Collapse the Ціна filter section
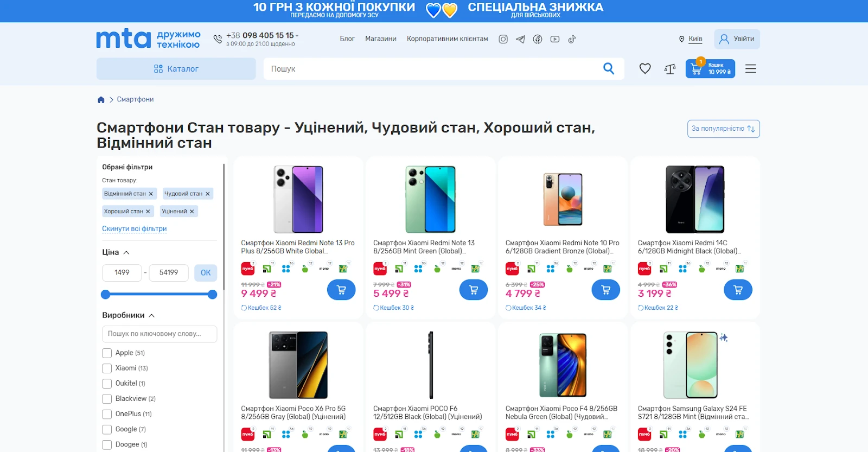 tap(126, 252)
